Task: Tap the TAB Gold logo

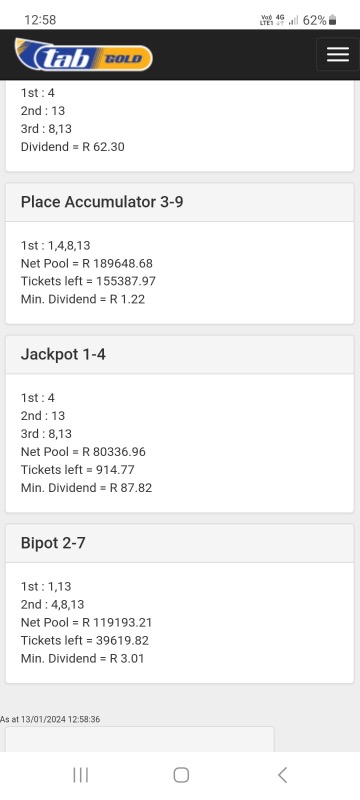Action: coord(84,54)
